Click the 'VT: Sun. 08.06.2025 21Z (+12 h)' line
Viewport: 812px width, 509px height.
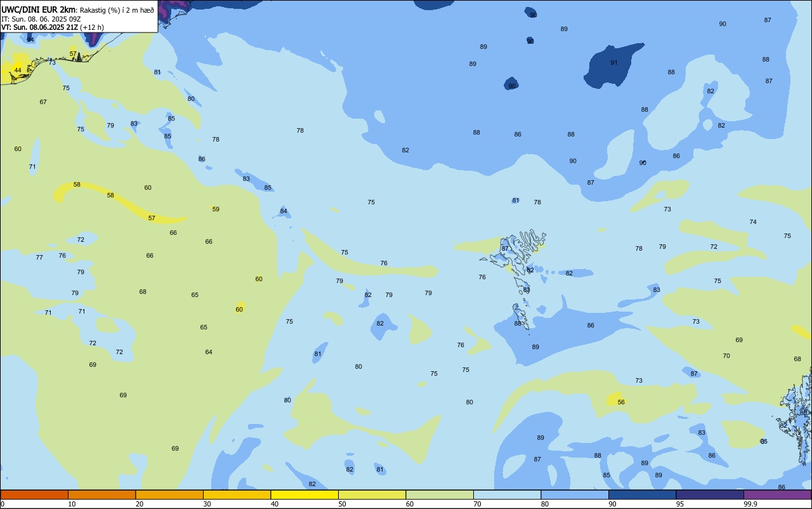53,27
